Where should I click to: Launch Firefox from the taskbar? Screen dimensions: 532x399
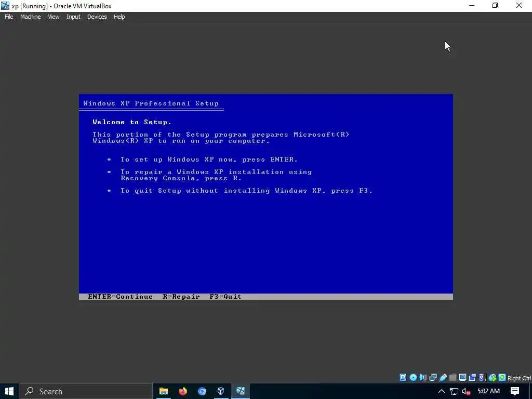(183, 391)
